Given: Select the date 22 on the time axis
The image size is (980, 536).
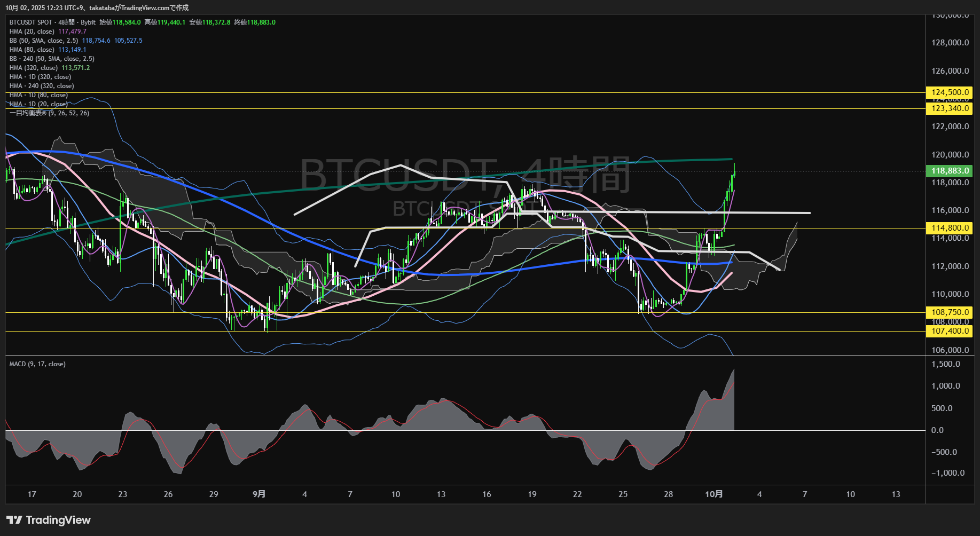Looking at the screenshot, I should coord(577,494).
